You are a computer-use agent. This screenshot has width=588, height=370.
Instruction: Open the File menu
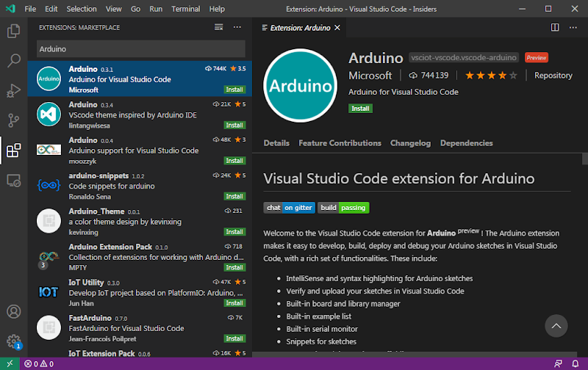coord(30,9)
